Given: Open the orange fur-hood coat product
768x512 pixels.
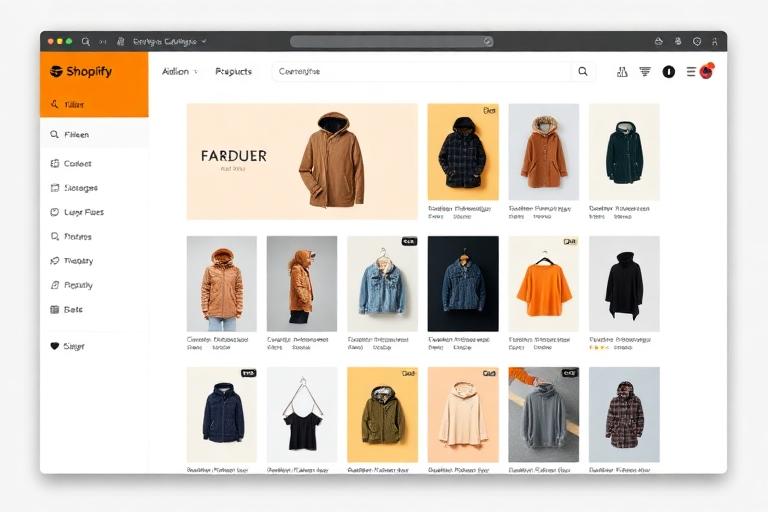Looking at the screenshot, I should point(544,152).
